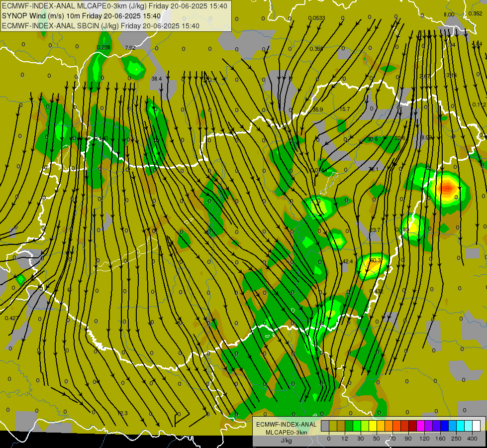
Task: Click the lime green legend swatch
Action: pyautogui.click(x=365, y=426)
